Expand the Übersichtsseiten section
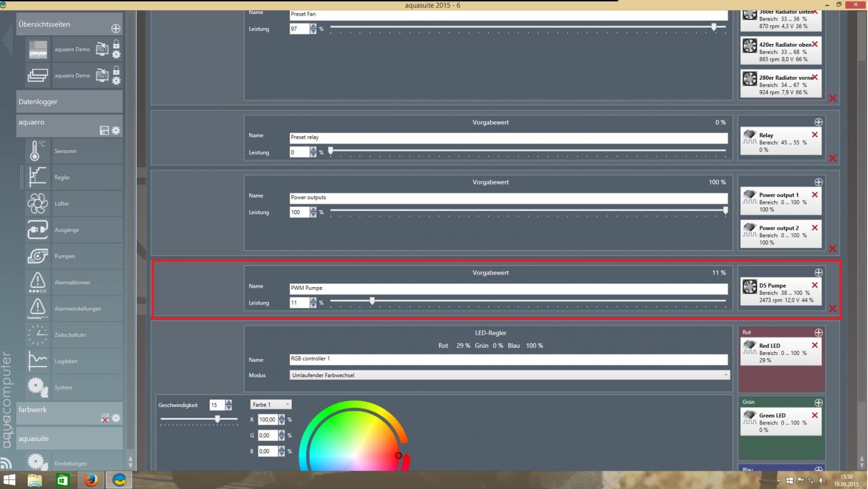This screenshot has width=868, height=489. (x=69, y=24)
